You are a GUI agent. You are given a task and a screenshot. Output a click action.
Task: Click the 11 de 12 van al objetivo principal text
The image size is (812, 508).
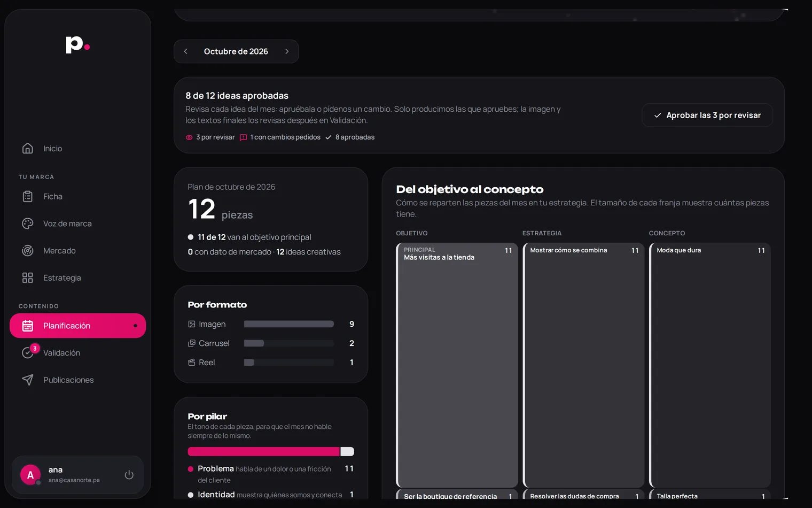coord(254,237)
